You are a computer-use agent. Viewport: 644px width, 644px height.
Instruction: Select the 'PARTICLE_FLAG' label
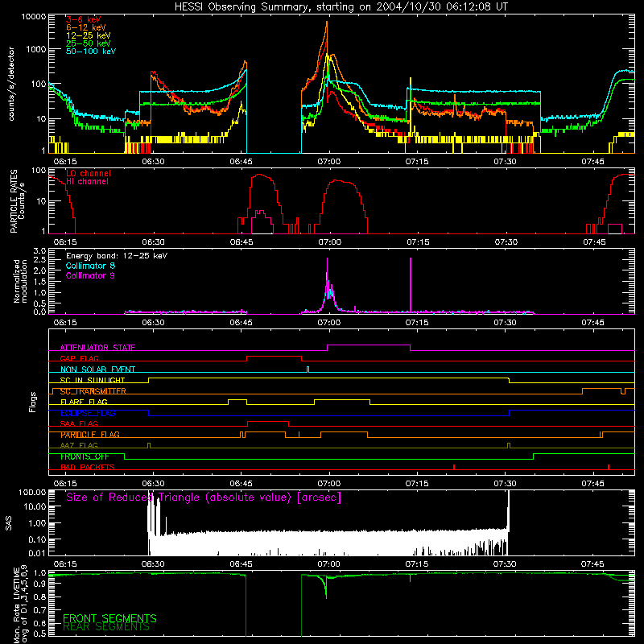pyautogui.click(x=90, y=435)
